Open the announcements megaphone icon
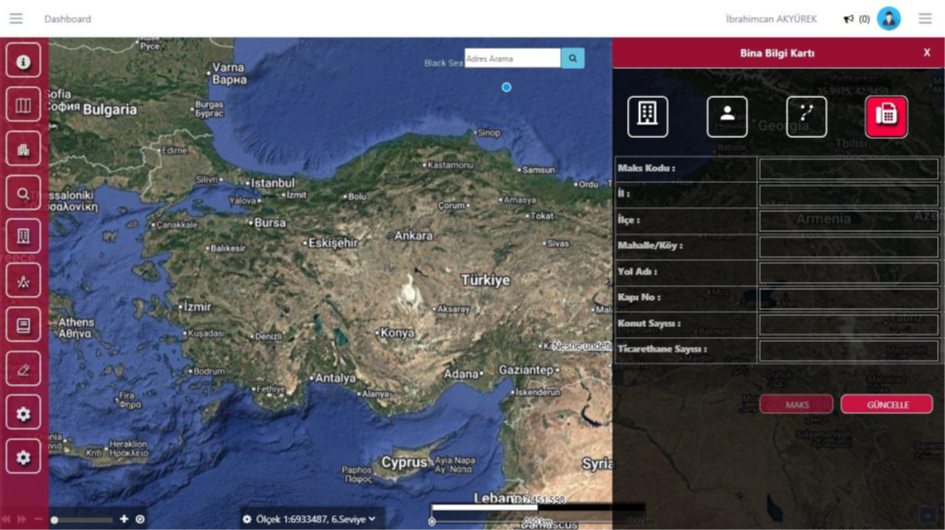This screenshot has height=530, width=945. pyautogui.click(x=849, y=19)
